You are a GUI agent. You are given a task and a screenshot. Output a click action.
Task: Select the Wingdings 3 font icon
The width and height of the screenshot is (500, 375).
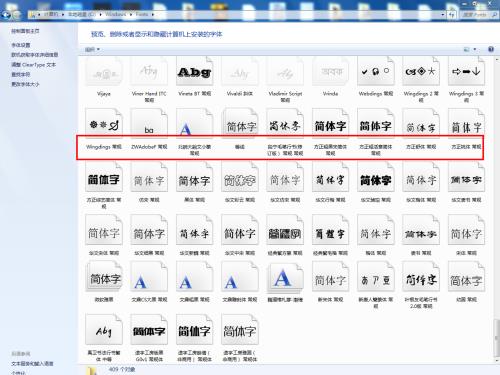coord(466,72)
